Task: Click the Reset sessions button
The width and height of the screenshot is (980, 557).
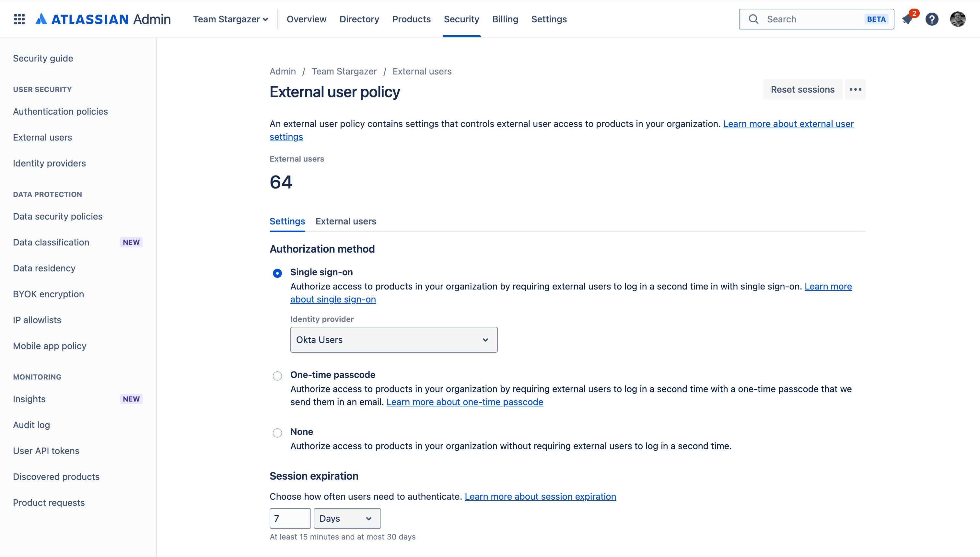Action: (x=802, y=89)
